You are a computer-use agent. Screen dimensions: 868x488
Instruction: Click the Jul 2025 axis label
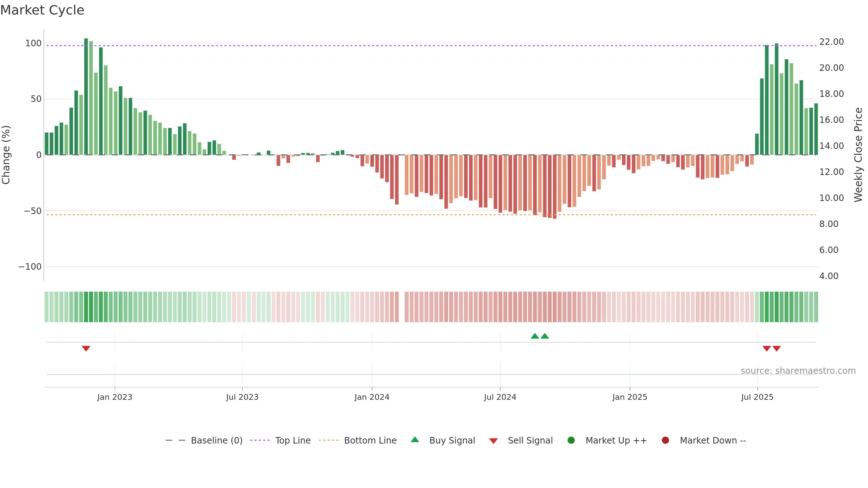[757, 397]
